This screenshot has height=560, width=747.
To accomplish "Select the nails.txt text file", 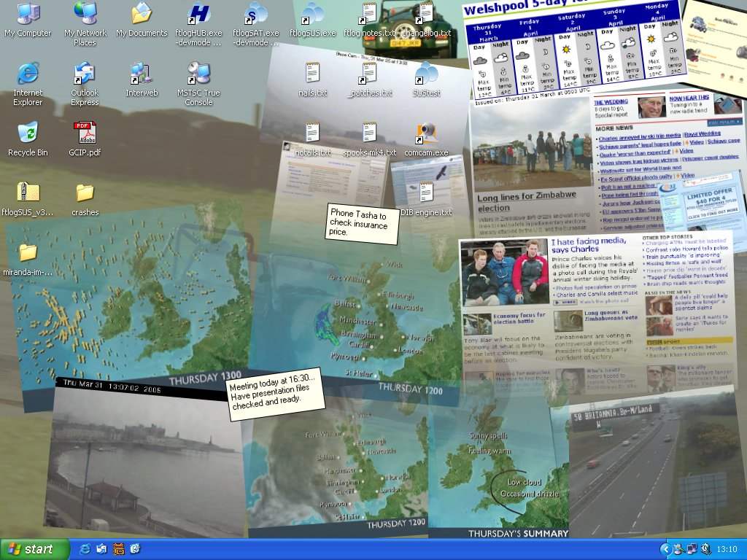I will tap(312, 74).
